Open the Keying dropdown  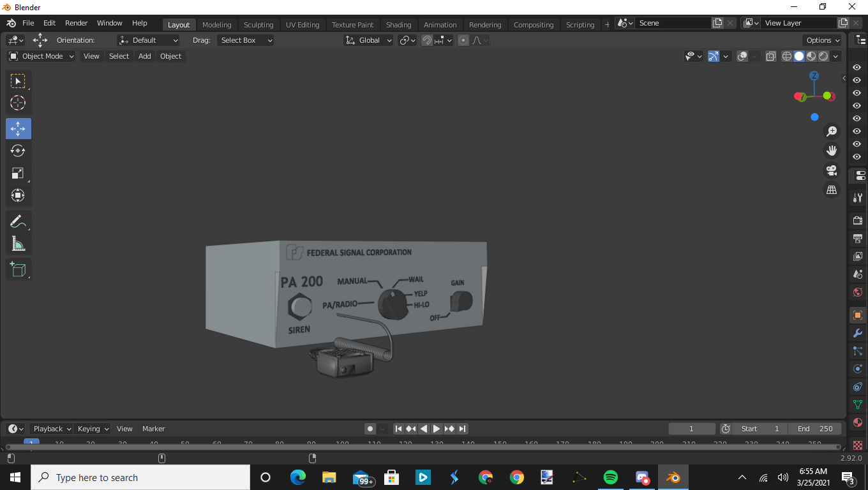coord(93,429)
